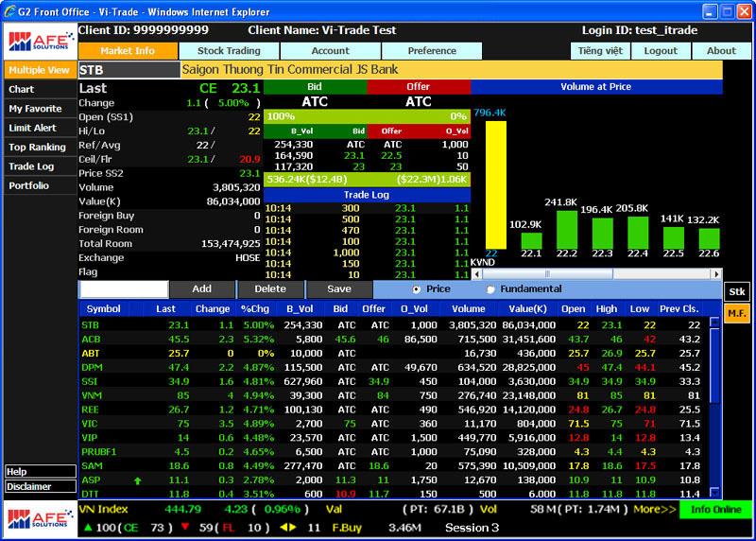
Task: Click the Prev Cls. column header
Action: tap(679, 309)
